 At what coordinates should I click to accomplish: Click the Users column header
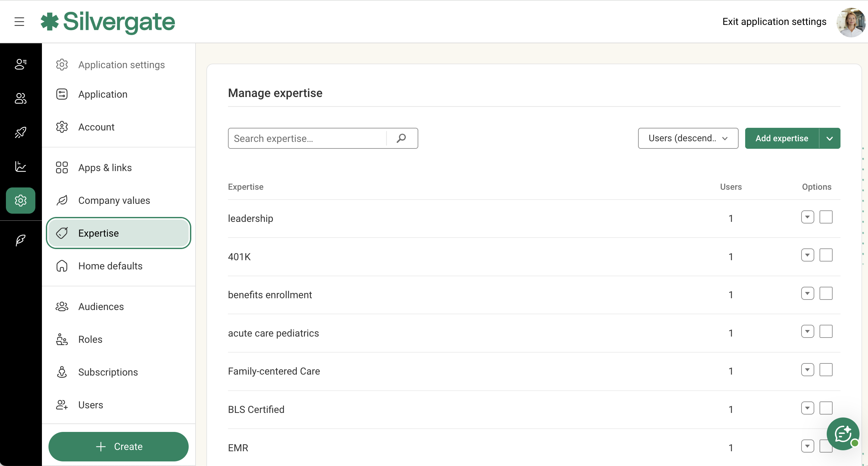click(731, 187)
